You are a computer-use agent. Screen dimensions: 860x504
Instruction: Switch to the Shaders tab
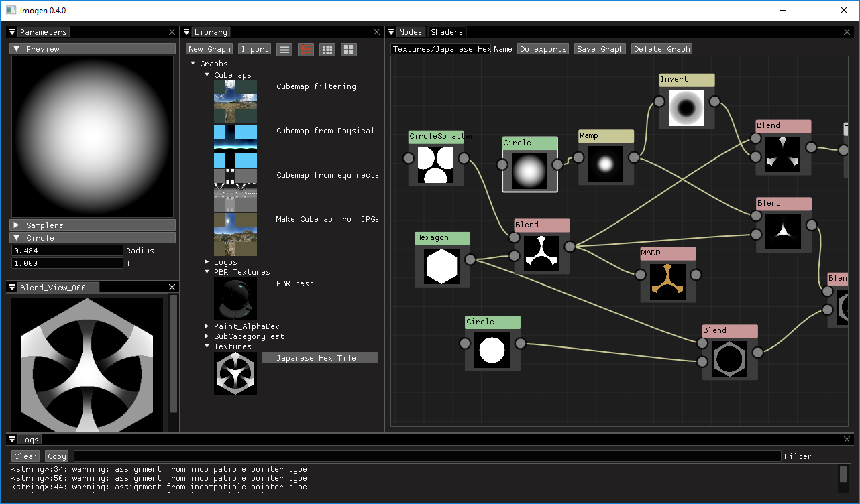click(447, 32)
